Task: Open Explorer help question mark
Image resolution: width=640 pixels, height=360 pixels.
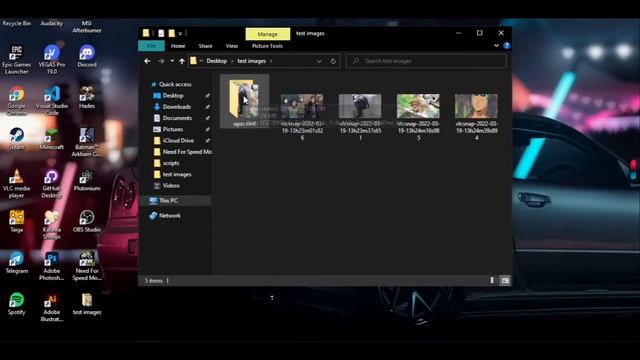Action: pos(507,46)
